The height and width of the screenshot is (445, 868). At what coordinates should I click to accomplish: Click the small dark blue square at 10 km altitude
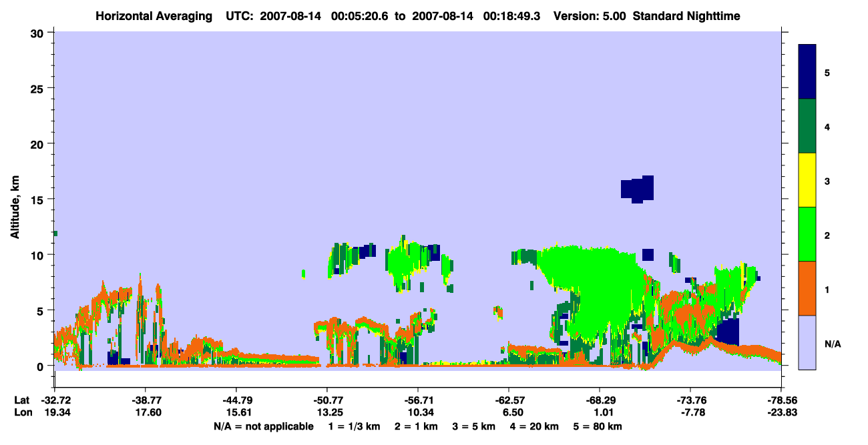(x=648, y=254)
